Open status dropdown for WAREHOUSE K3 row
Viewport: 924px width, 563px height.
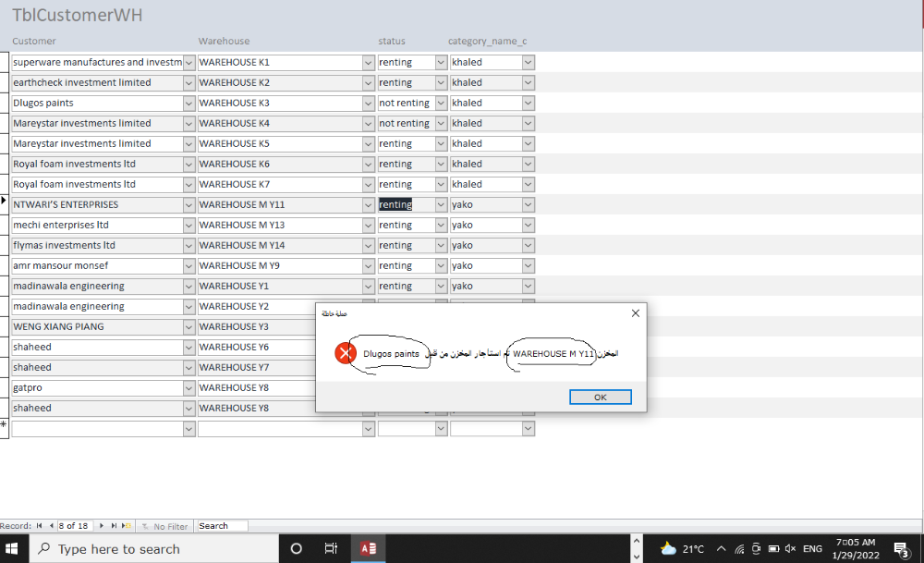pos(441,104)
